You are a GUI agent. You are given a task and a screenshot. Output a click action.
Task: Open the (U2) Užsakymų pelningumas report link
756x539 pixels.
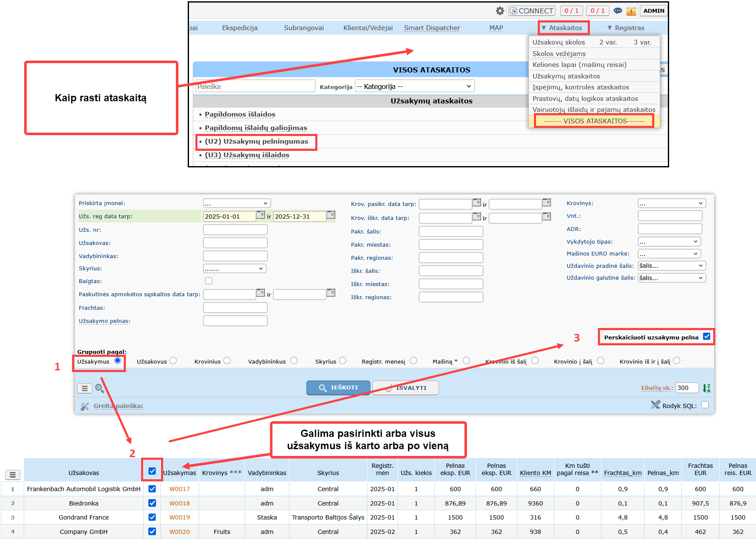(x=256, y=142)
